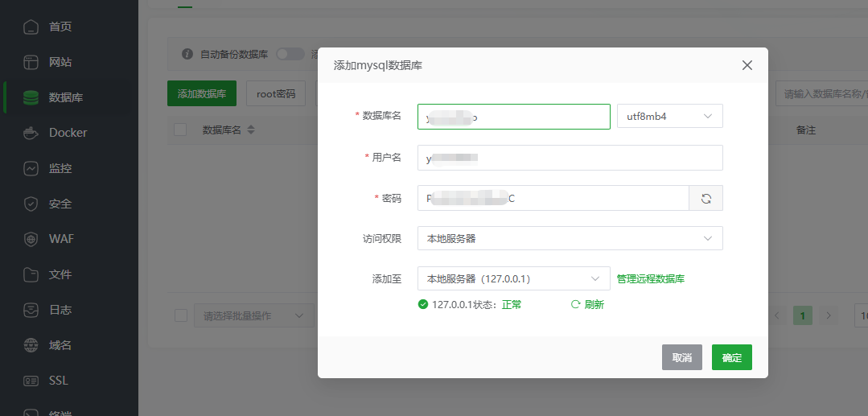Screen dimensions: 868x416
Task: Focus the 密码 input field
Action: click(x=553, y=198)
